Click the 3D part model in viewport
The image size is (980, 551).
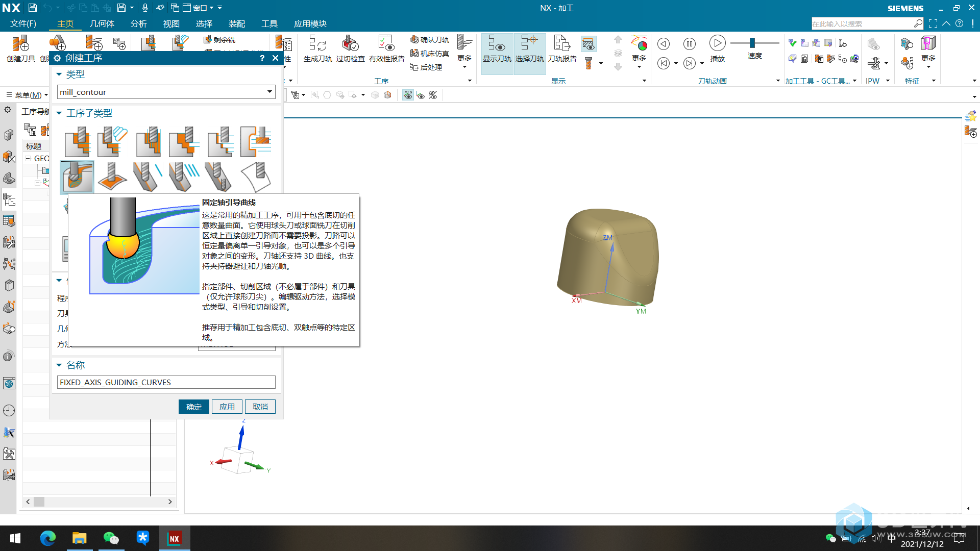pos(607,257)
